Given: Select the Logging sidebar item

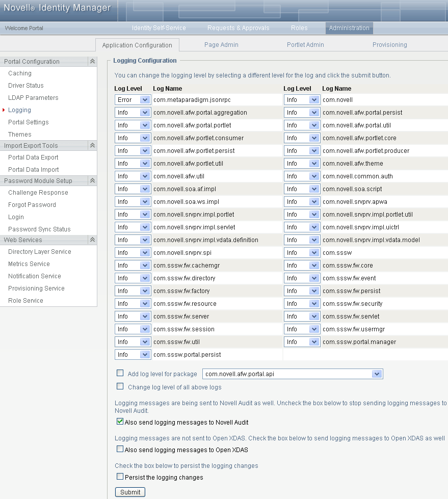Looking at the screenshot, I should point(19,110).
